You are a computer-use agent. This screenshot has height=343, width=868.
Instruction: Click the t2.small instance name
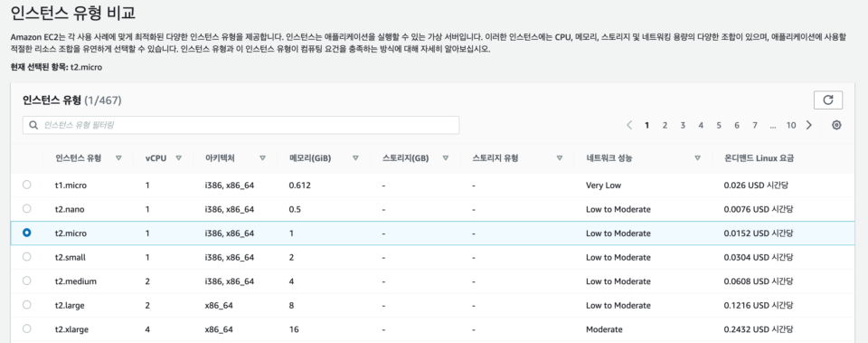pos(71,257)
